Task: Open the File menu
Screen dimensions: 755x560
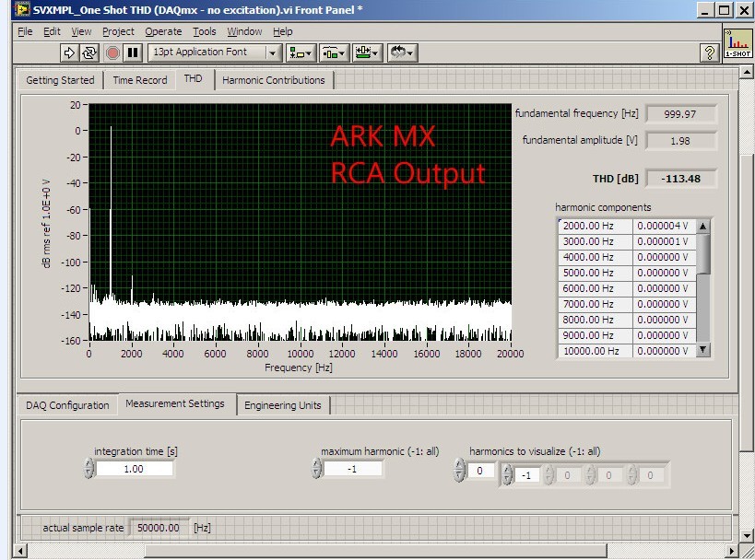Action: click(x=25, y=31)
